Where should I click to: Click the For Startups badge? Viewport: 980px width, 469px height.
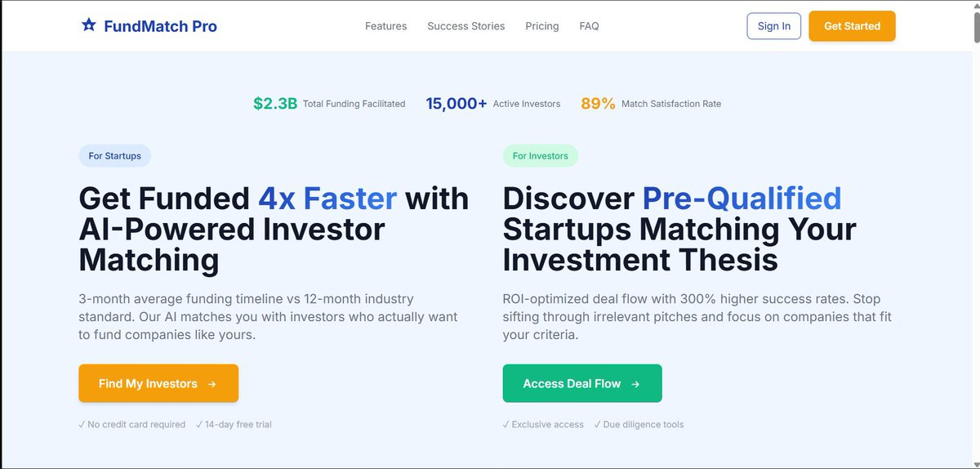click(115, 156)
